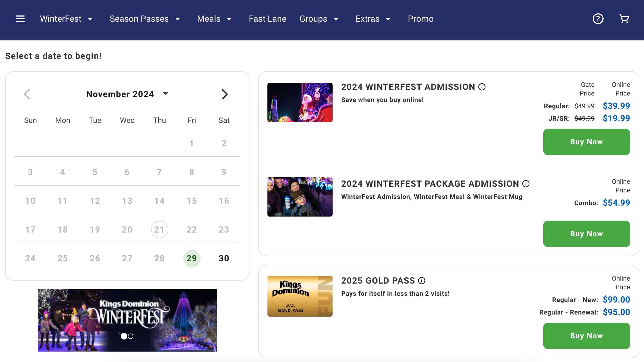Open the Kings Dominion Gold Pass thumbnail
The image size is (644, 362).
pos(300,296)
